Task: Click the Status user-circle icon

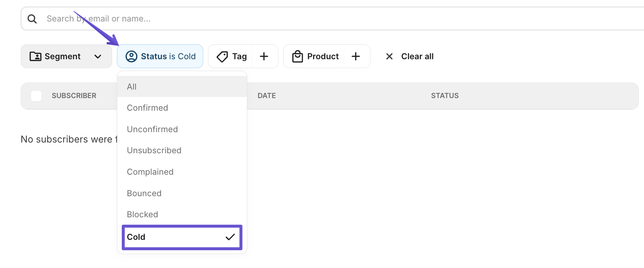Action: coord(131,56)
